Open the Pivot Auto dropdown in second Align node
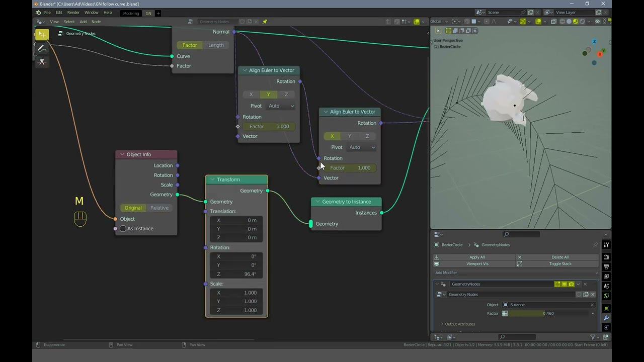The height and width of the screenshot is (362, 644). tap(362, 147)
